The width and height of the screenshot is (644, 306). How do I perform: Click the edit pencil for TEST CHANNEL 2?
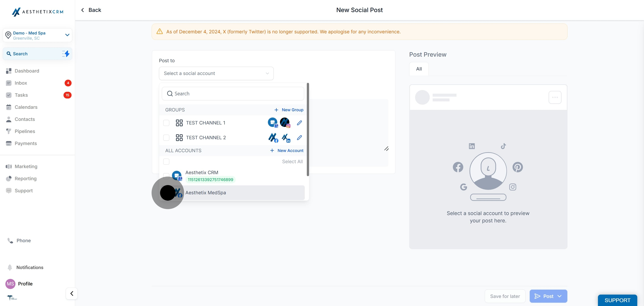(299, 138)
